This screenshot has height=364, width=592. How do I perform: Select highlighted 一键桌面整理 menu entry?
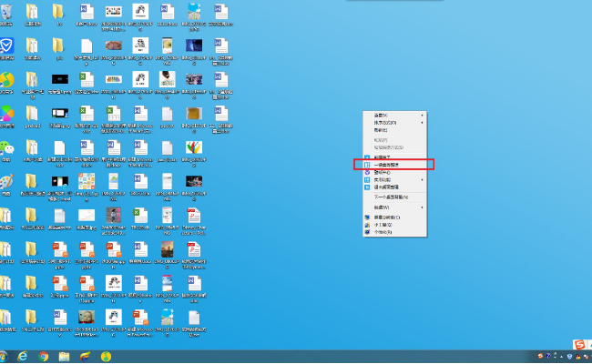(393, 165)
